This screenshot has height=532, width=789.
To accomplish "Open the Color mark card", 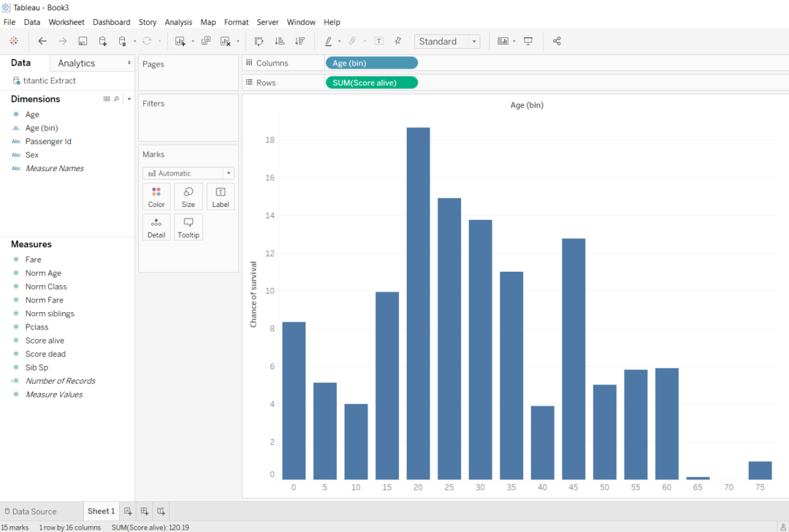I will click(156, 196).
